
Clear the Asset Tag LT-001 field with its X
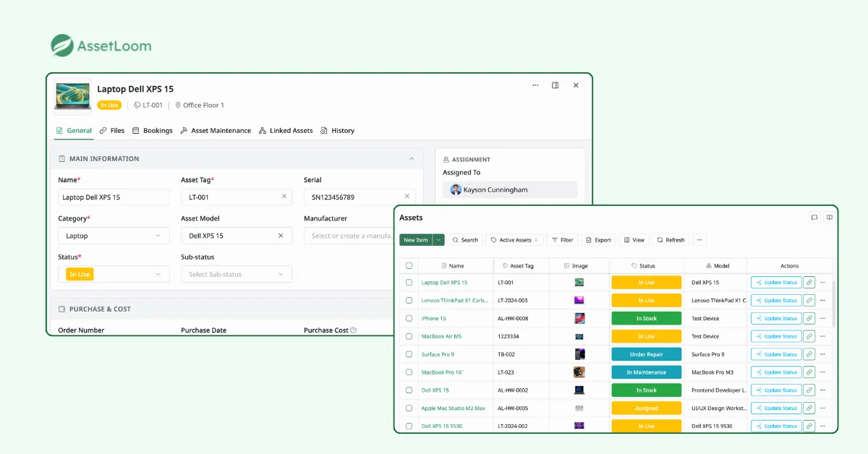(284, 197)
